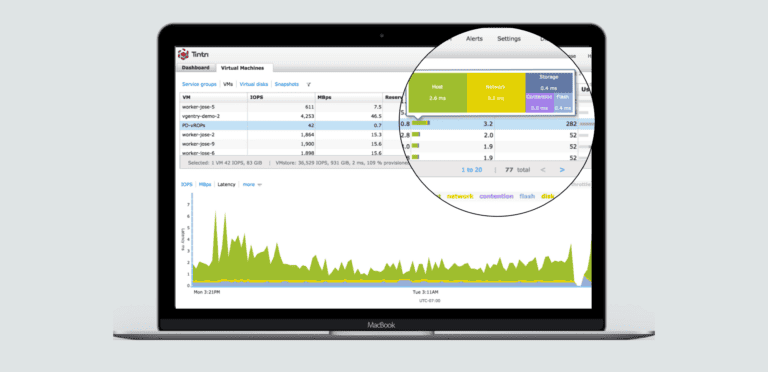This screenshot has height=372, width=768.
Task: Select the VMs sub-view
Action: (x=228, y=84)
